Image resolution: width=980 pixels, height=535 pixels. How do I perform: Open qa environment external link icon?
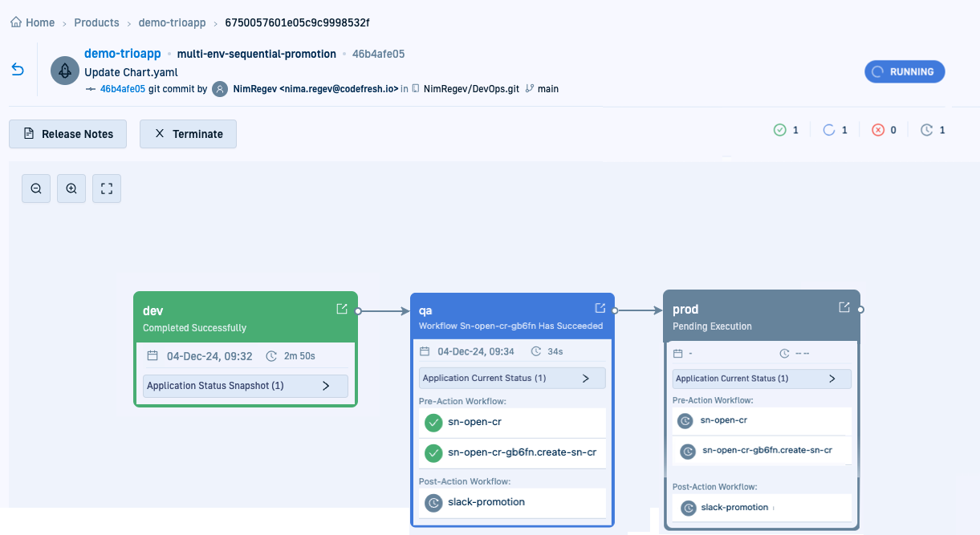point(600,308)
